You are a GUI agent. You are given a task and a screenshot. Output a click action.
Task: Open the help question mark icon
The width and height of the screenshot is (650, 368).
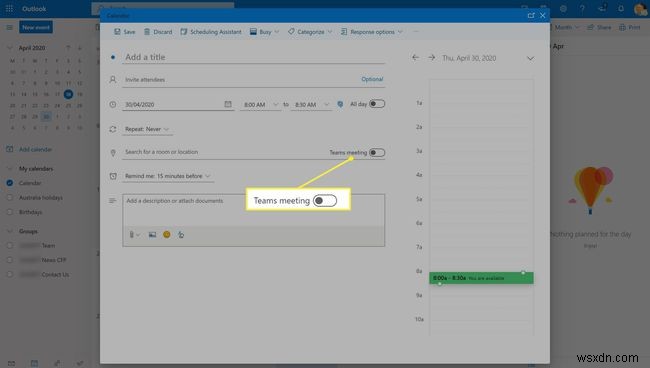click(582, 8)
